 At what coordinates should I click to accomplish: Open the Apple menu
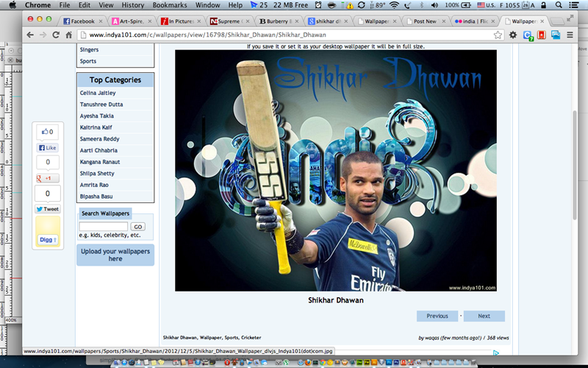pos(12,5)
